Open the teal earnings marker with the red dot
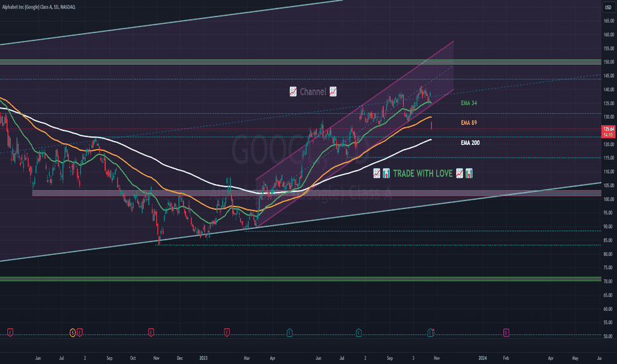The image size is (617, 364). click(x=430, y=333)
